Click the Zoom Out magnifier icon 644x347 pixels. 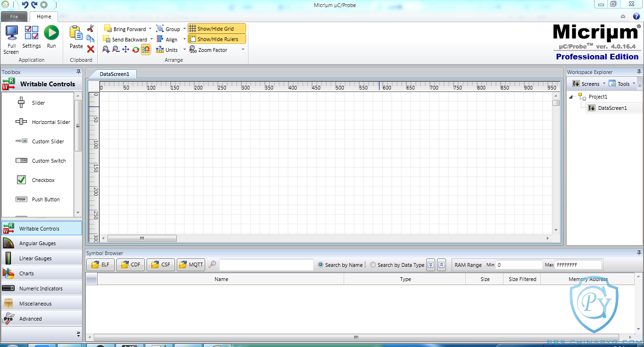point(116,50)
